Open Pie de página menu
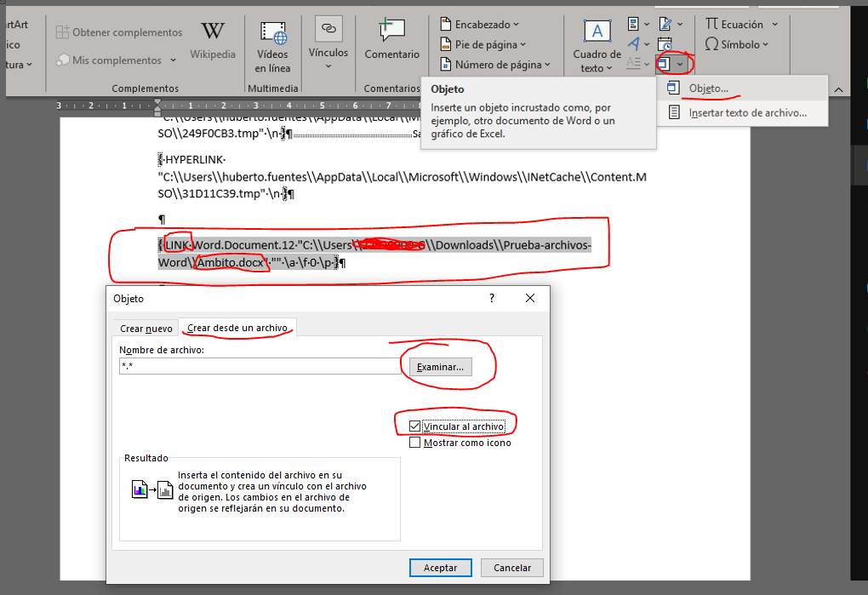The height and width of the screenshot is (595, 868). coord(483,44)
